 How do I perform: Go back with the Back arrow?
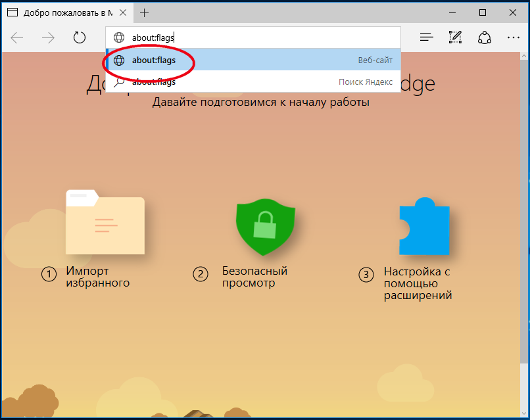(17, 38)
